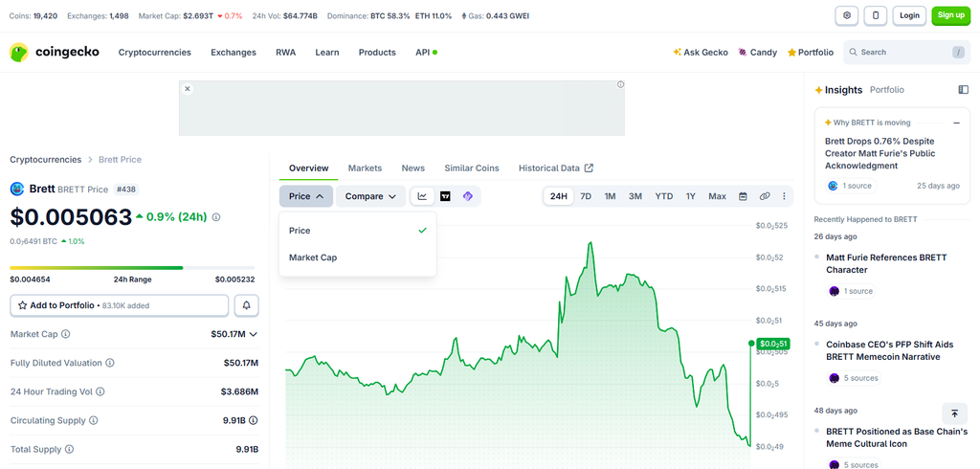Open the mobile app phone icon
This screenshot has width=980, height=469.
point(876,15)
